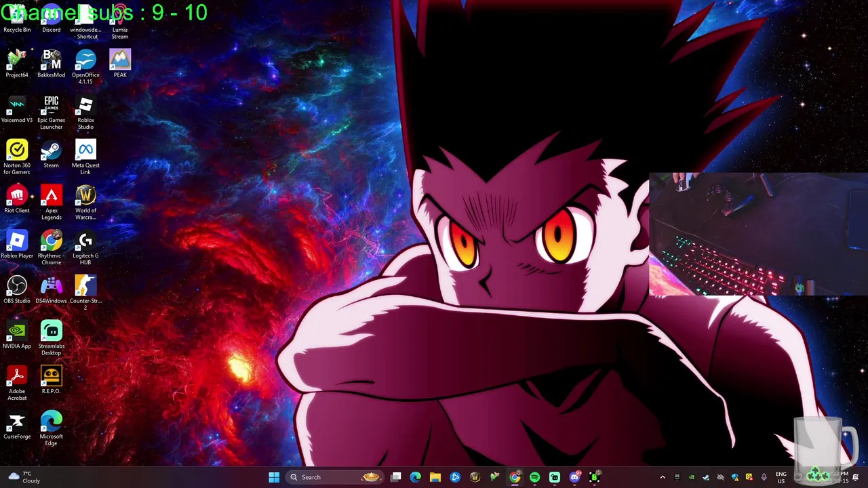
Task: Launch the Meta Quest Link shortcut
Action: [x=85, y=157]
